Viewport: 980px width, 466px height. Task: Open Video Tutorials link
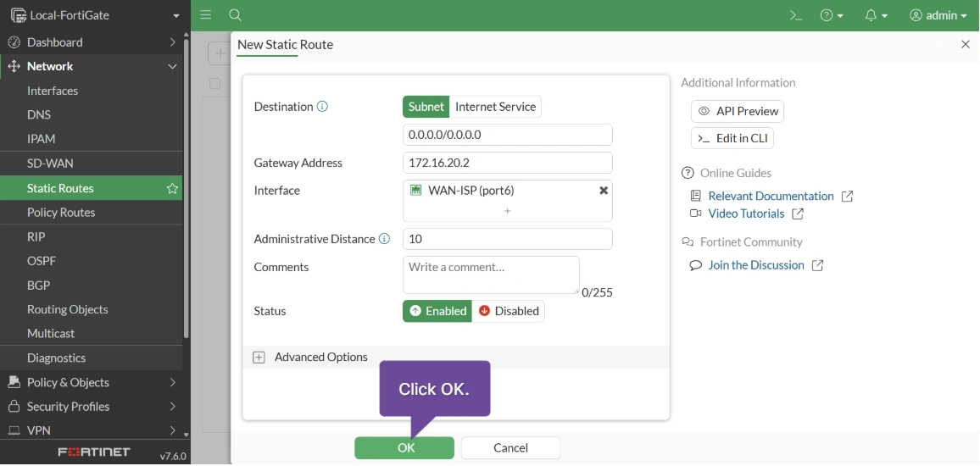point(746,214)
